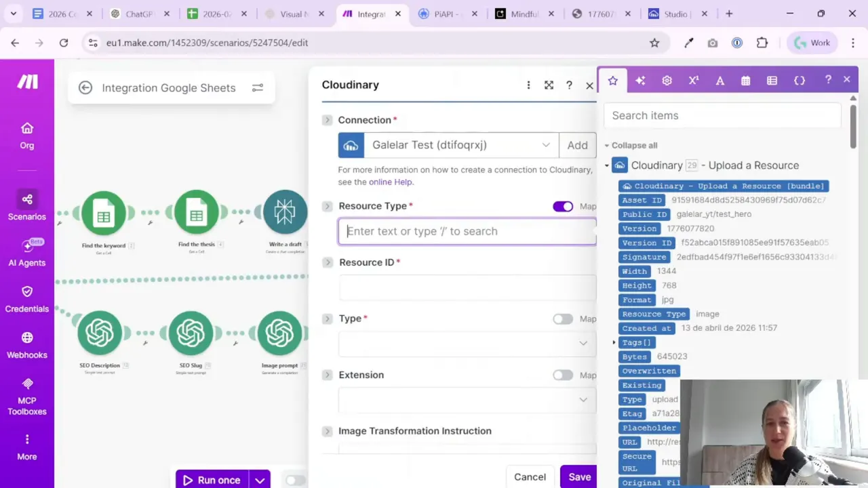
Task: Close the mapping panel
Action: pyautogui.click(x=846, y=80)
